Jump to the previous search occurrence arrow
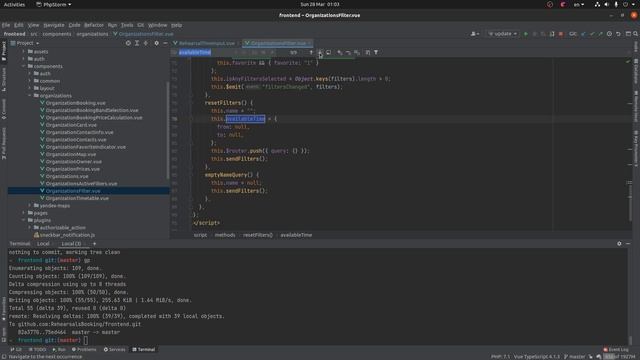The width and height of the screenshot is (640, 360). pos(311,52)
